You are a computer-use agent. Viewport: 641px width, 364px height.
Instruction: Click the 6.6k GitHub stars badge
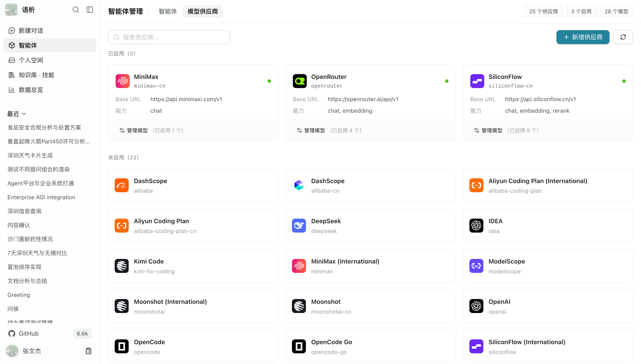pos(82,333)
